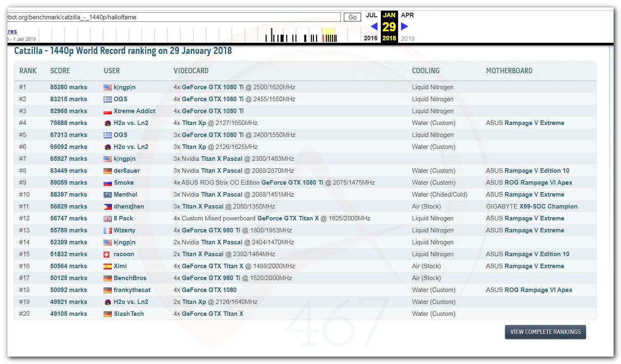621x364 pixels.
Task: Open Rampage V Edition 10 link in der8auer's row
Action: [537, 171]
